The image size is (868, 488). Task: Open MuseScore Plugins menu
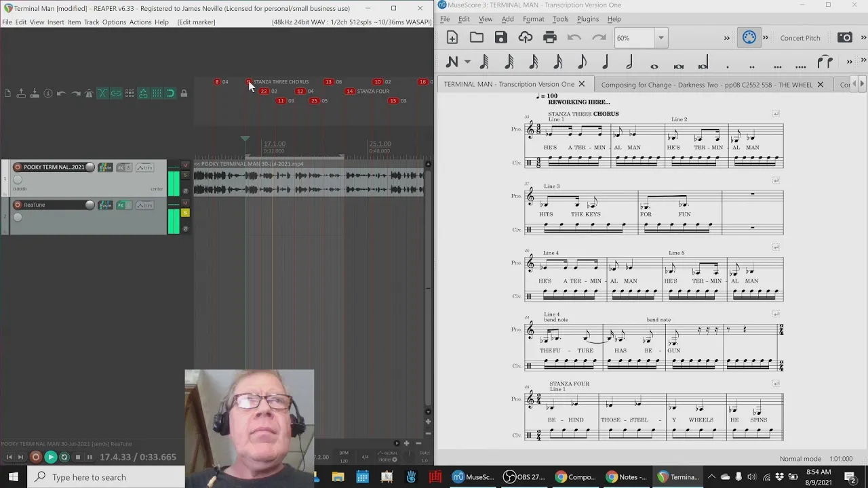[x=588, y=19]
